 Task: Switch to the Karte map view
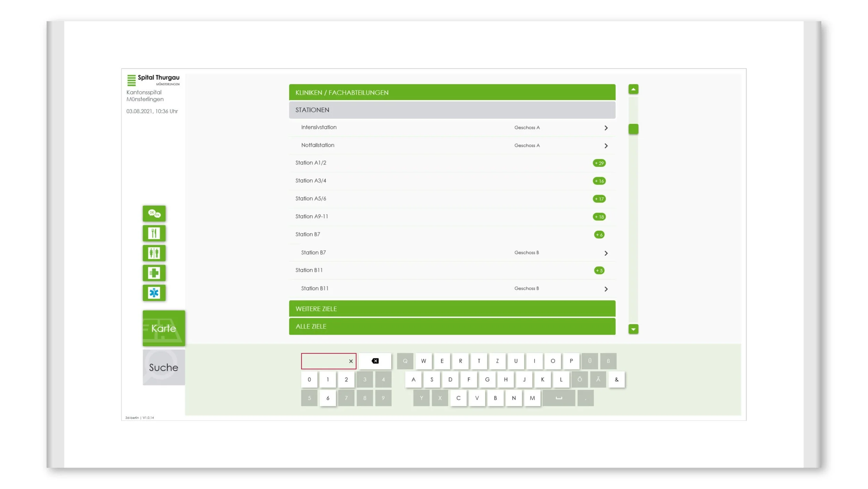pyautogui.click(x=164, y=328)
